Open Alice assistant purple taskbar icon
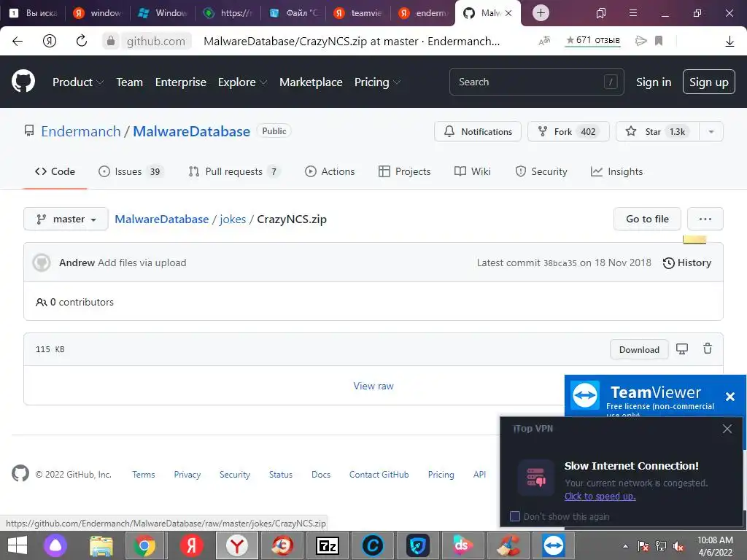This screenshot has height=560, width=747. (x=55, y=545)
